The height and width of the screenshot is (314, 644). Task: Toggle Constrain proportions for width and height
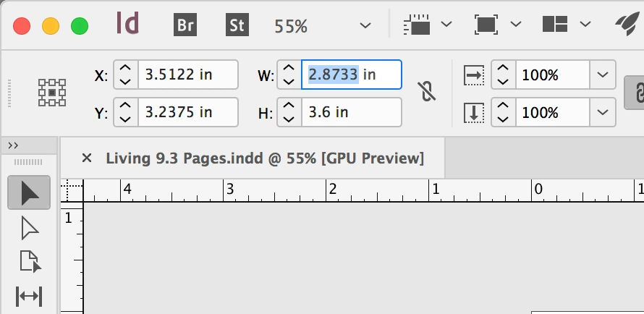(x=428, y=91)
